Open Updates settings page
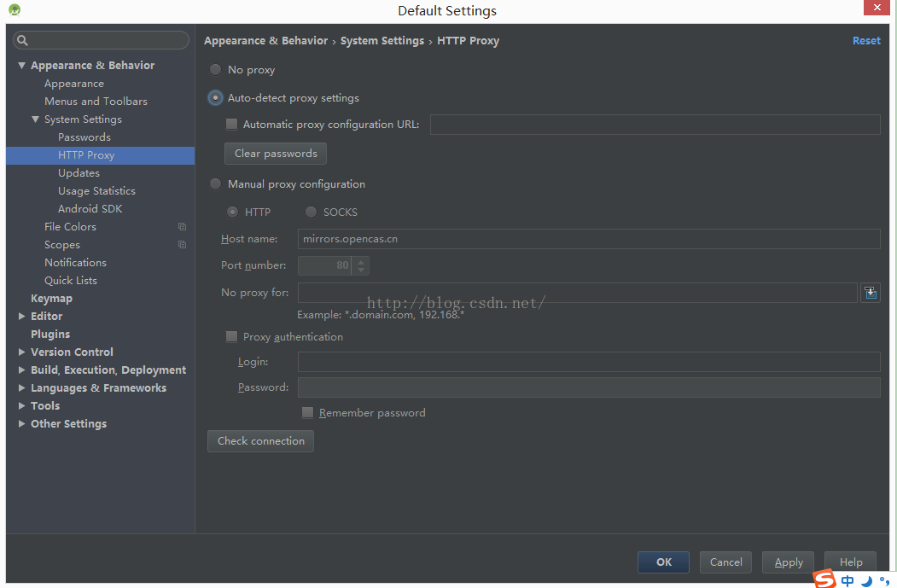Viewport: 897px width, 588px height. 79,172
